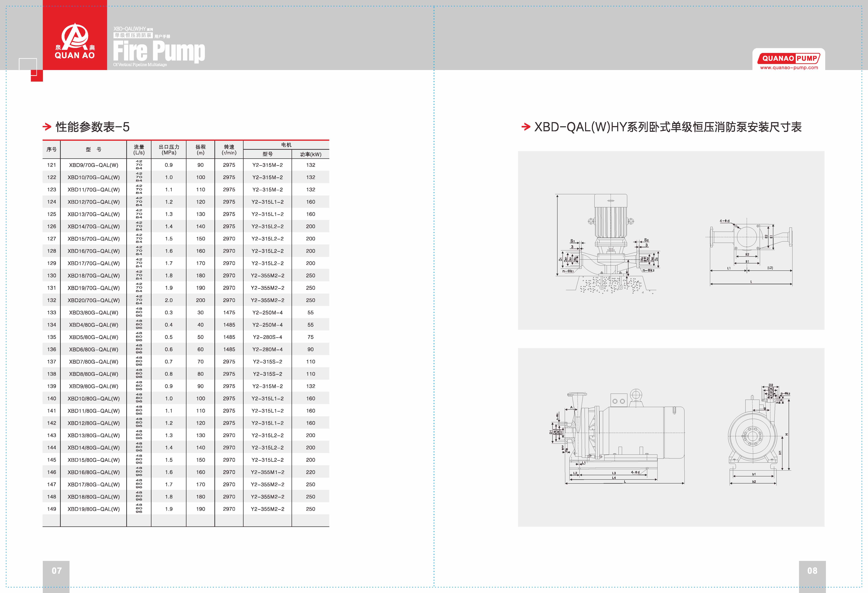Click the 功率(kW) column header
The height and width of the screenshot is (593, 868).
(310, 154)
